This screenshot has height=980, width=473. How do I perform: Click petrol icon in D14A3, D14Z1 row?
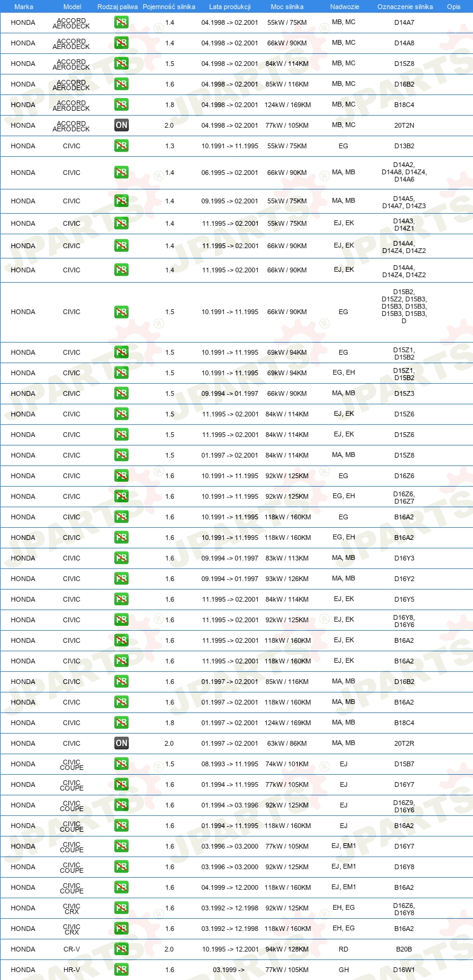click(122, 223)
